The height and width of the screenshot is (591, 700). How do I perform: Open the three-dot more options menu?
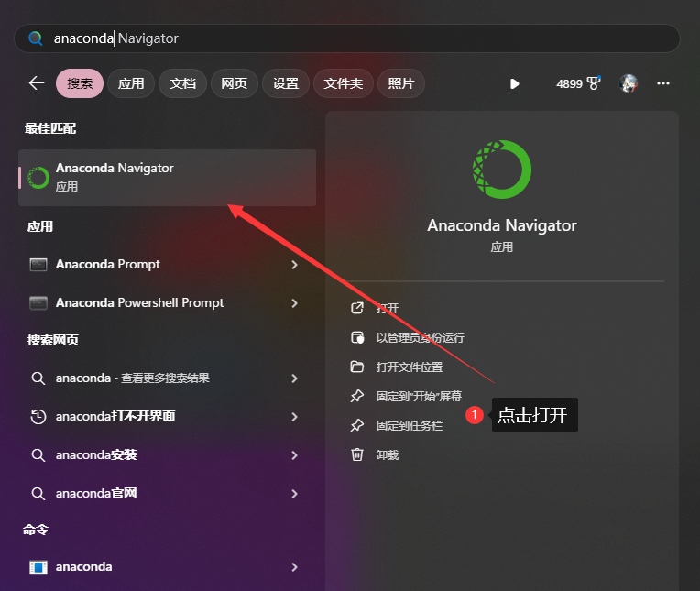click(663, 83)
